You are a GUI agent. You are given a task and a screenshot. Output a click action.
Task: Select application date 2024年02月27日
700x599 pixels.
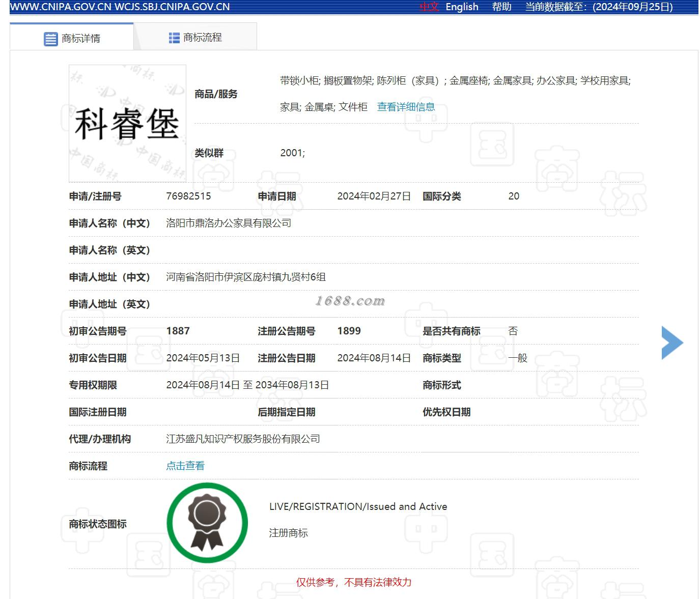[374, 196]
